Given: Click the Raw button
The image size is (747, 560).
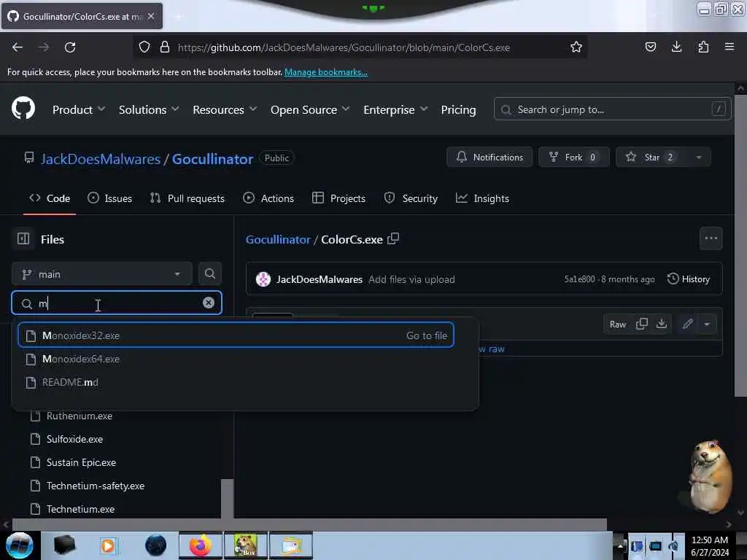Looking at the screenshot, I should [x=618, y=324].
